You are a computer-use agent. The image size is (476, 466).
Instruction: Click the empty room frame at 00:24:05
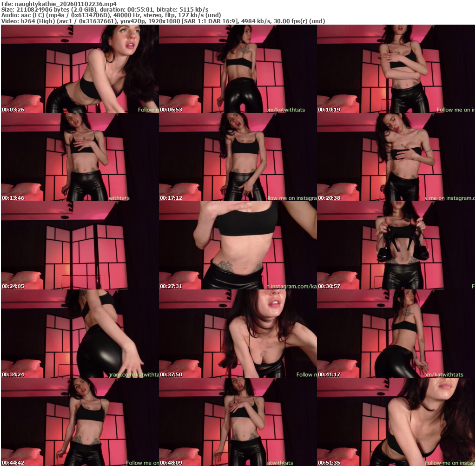[79, 245]
